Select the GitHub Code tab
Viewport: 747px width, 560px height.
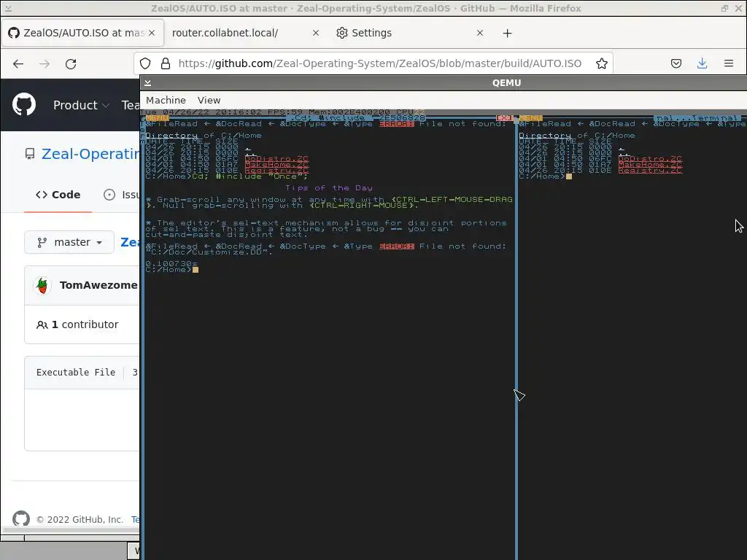tap(58, 195)
